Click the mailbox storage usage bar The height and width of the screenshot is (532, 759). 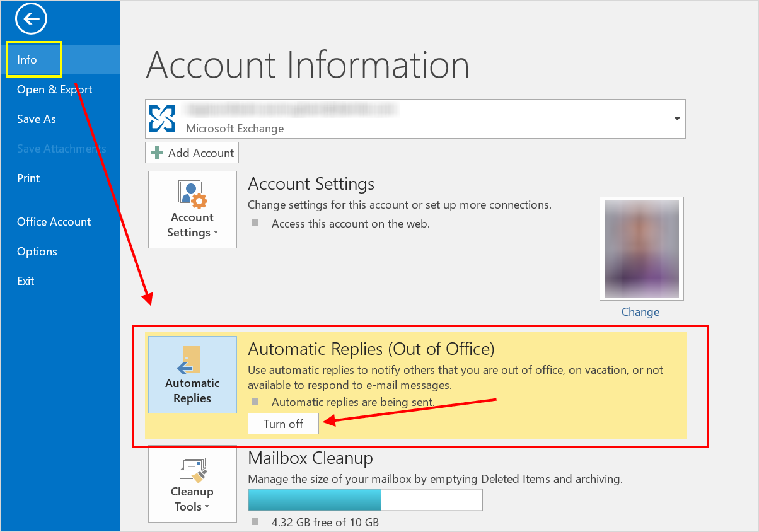click(x=365, y=500)
